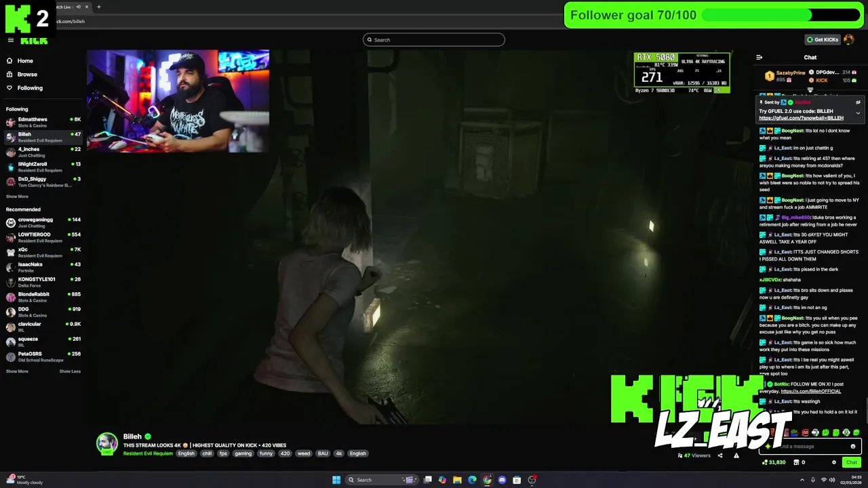This screenshot has width=868, height=488.
Task: Show More under Following list
Action: (17, 197)
